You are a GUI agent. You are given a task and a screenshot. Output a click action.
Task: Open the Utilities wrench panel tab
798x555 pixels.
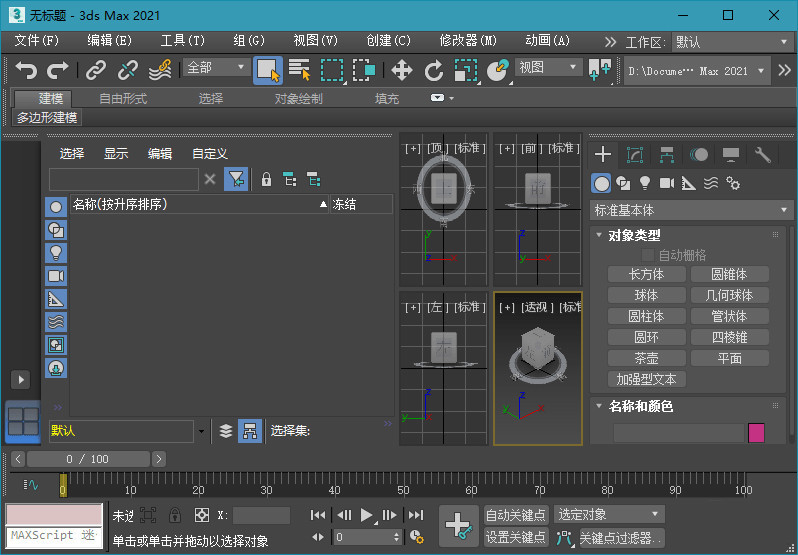point(762,155)
